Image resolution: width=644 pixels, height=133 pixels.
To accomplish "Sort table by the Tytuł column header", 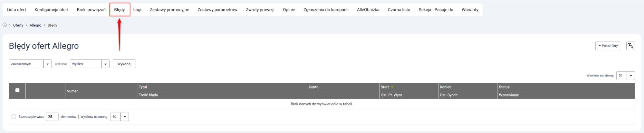I will tap(143, 87).
